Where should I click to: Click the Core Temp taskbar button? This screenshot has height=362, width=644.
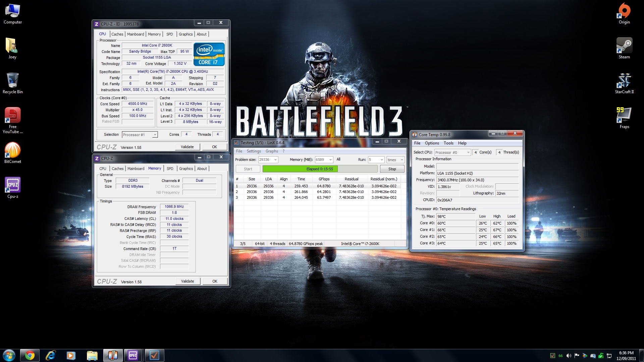click(113, 355)
